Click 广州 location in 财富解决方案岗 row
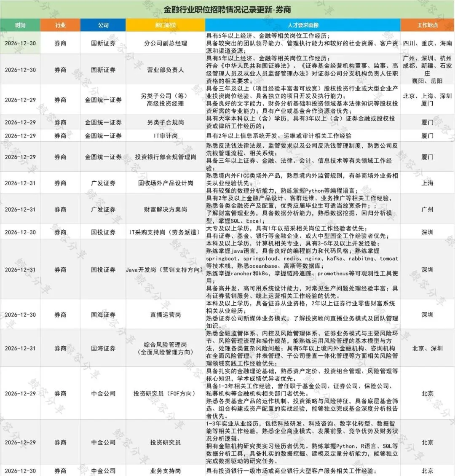The image size is (455, 476). tap(427, 210)
